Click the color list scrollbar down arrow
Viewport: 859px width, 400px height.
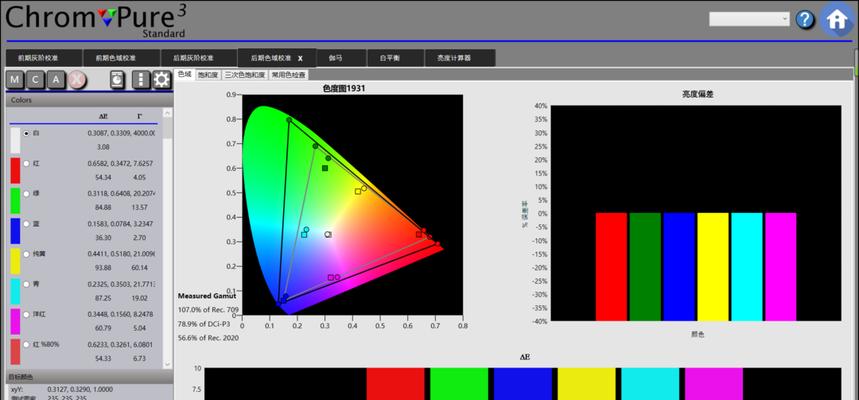168,364
